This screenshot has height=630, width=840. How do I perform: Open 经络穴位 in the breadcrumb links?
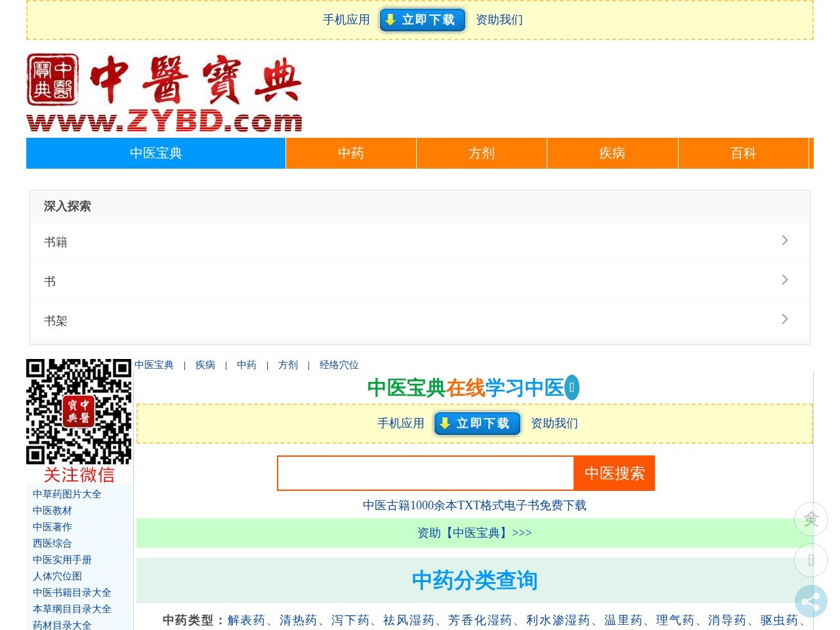point(339,365)
